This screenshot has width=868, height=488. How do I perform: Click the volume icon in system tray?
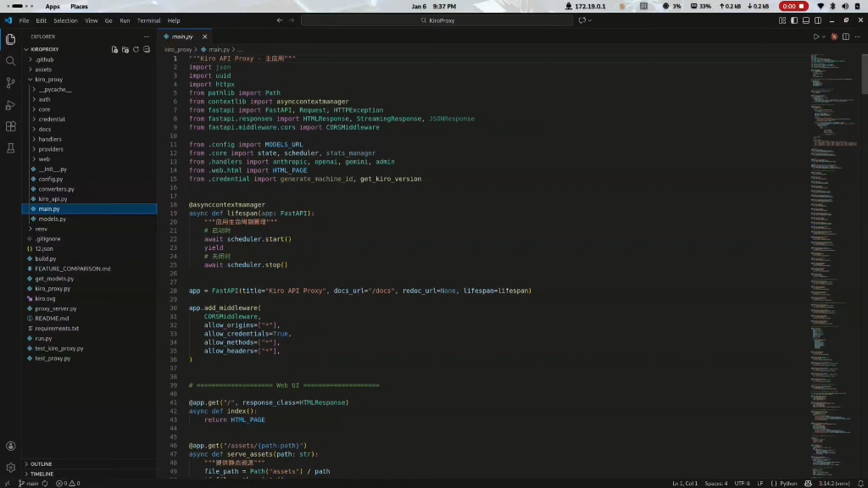(x=844, y=6)
